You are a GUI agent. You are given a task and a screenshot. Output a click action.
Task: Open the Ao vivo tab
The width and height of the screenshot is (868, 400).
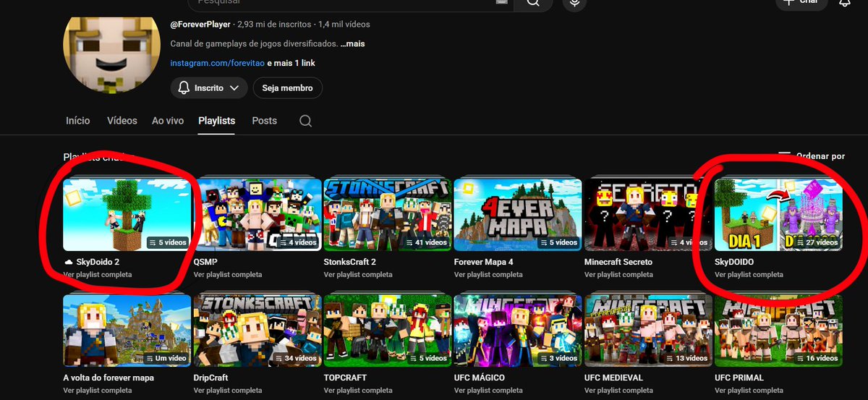click(x=168, y=121)
